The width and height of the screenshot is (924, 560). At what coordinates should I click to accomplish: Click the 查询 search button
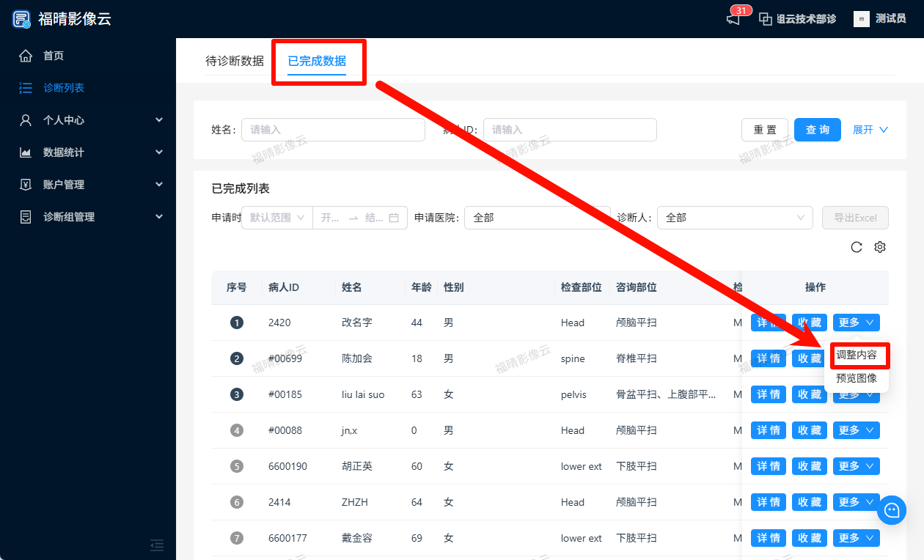[817, 130]
